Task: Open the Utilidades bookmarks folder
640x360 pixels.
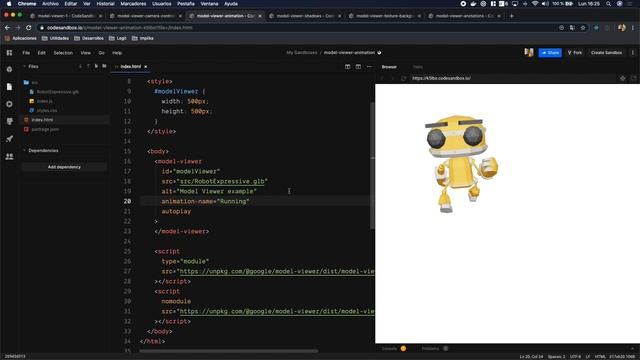Action: [x=56, y=38]
